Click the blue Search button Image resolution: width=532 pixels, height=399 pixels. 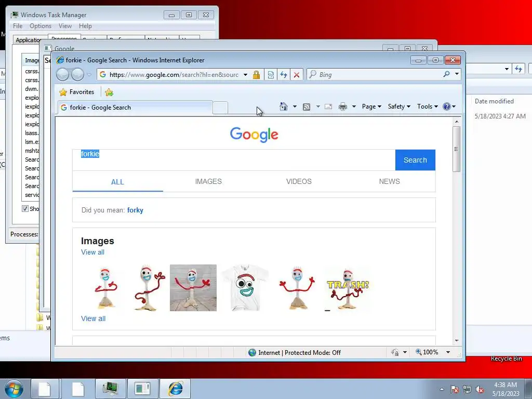pos(415,160)
